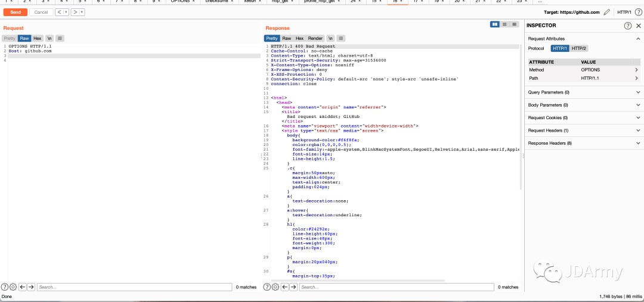Click the Response horizontal scrollbar
The image size is (644, 302).
[x=357, y=281]
